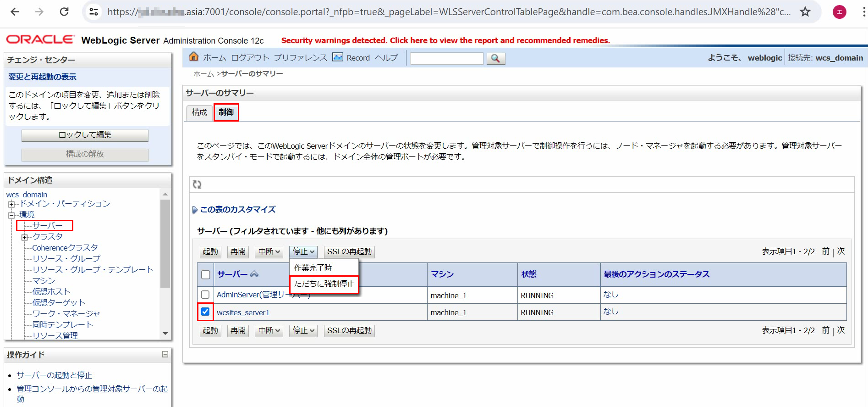Open the bottom 中断 dropdown
Image resolution: width=868 pixels, height=407 pixels.
pos(269,330)
